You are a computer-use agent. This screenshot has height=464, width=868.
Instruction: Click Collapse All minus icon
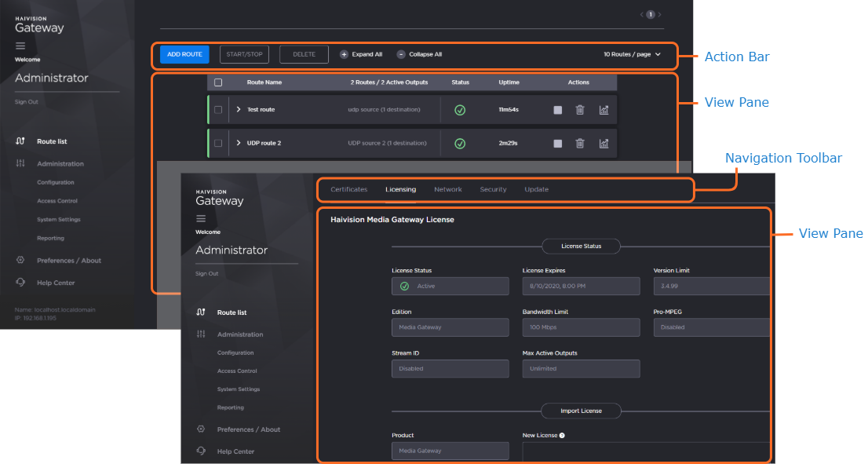click(401, 54)
